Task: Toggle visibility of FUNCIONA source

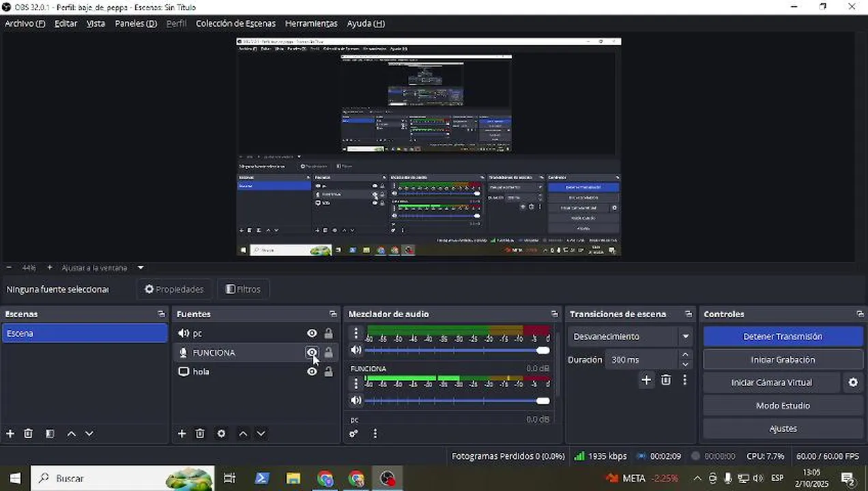Action: (x=312, y=353)
